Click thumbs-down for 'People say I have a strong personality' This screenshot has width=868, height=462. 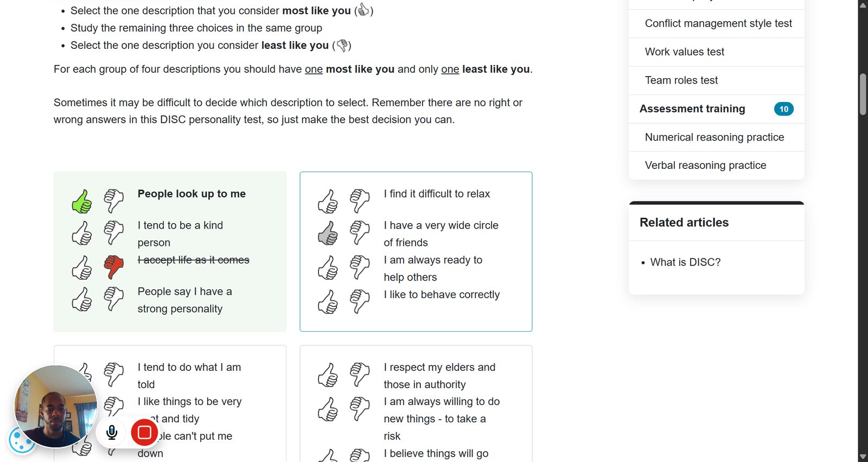click(x=114, y=299)
